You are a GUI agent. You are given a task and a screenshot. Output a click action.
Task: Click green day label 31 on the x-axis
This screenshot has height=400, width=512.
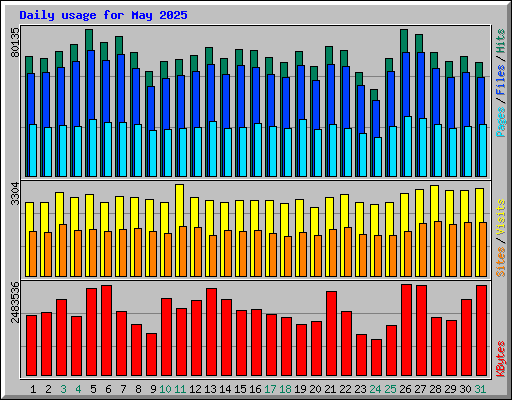[x=480, y=389]
